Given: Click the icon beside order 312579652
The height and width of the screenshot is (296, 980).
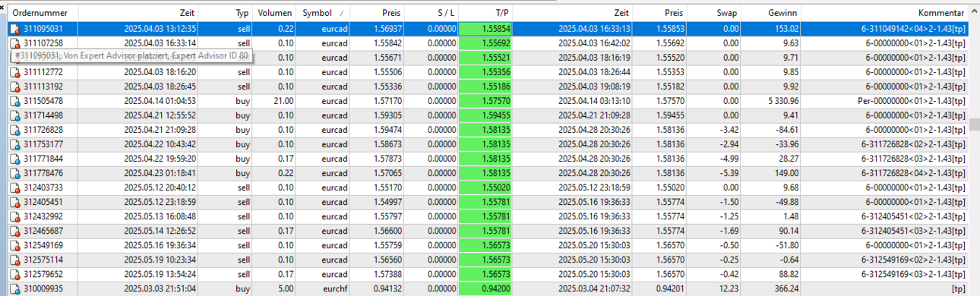Looking at the screenshot, I should point(14,274).
